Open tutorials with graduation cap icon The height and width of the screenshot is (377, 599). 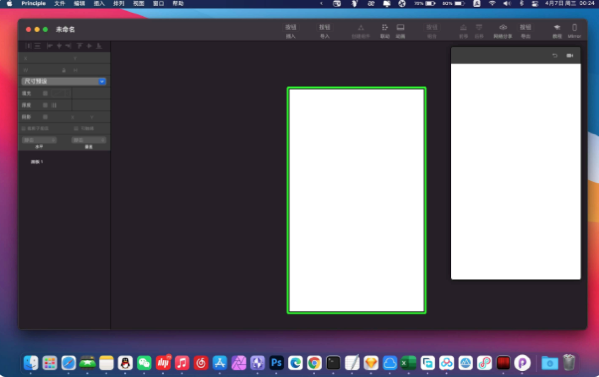557,31
